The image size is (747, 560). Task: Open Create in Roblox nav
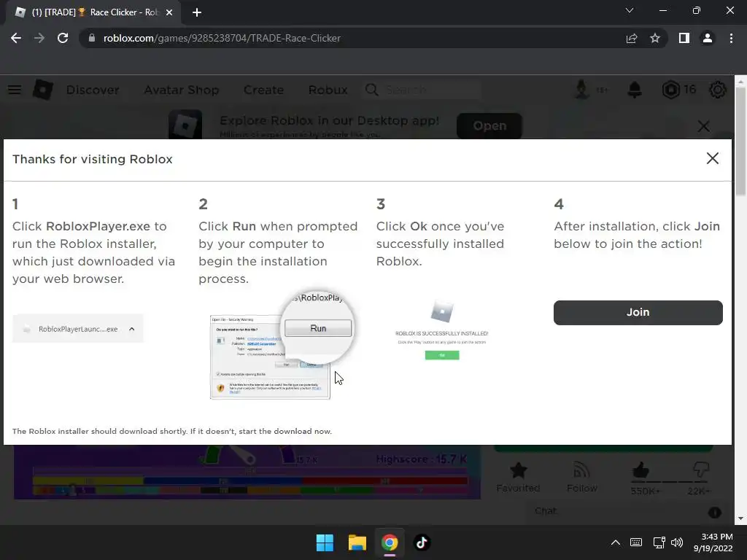(x=263, y=90)
